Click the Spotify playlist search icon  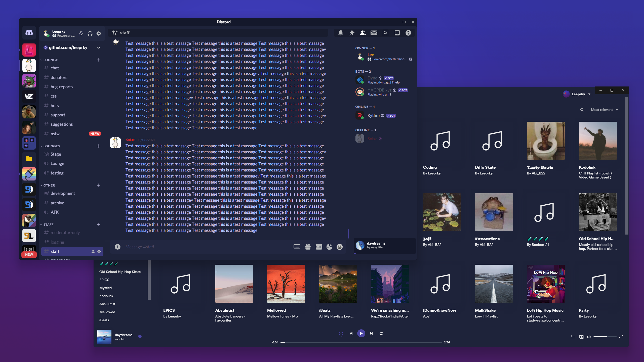click(x=582, y=110)
